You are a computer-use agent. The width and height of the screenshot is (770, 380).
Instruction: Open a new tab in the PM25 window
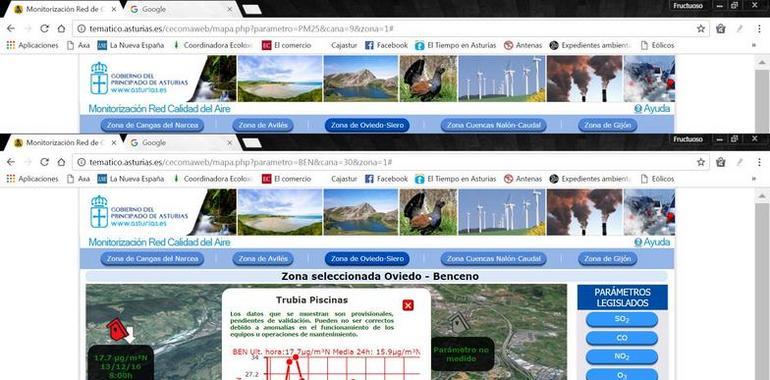tap(252, 9)
